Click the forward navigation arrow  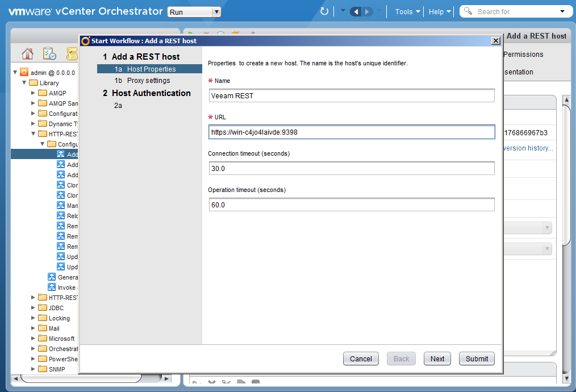pos(367,12)
